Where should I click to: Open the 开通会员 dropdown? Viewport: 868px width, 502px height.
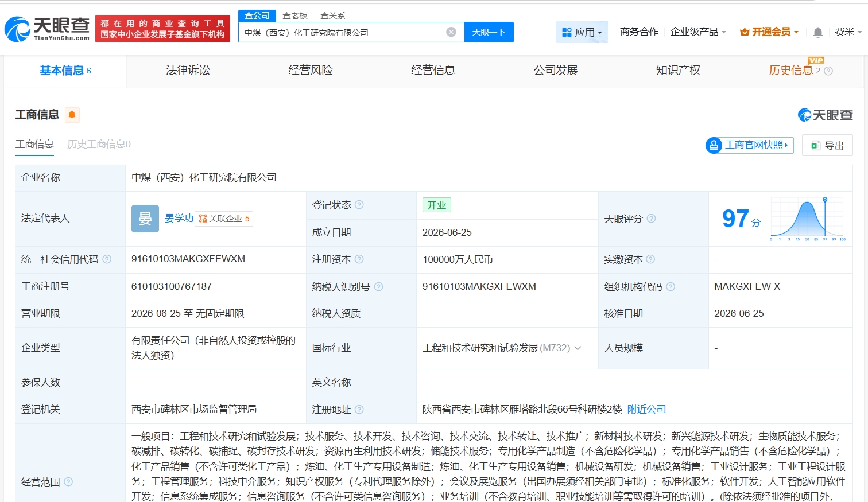(769, 32)
